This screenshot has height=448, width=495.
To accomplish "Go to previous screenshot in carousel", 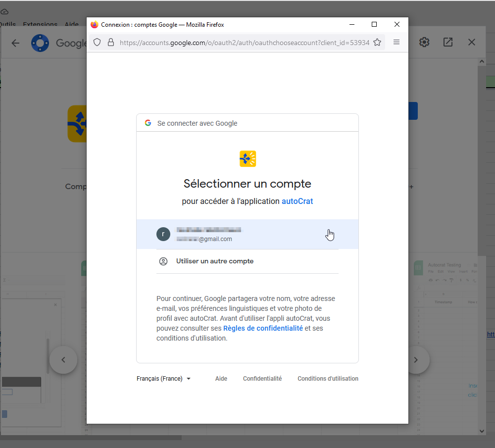I will pyautogui.click(x=63, y=360).
